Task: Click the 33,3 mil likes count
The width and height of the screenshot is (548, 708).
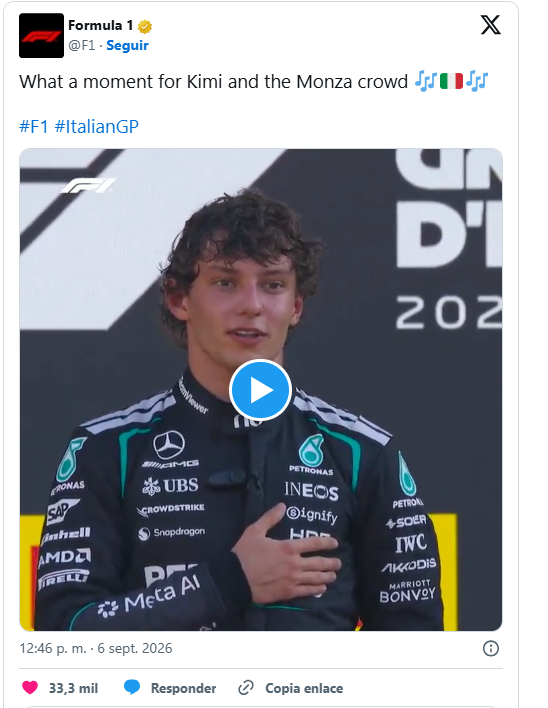Action: pos(73,688)
